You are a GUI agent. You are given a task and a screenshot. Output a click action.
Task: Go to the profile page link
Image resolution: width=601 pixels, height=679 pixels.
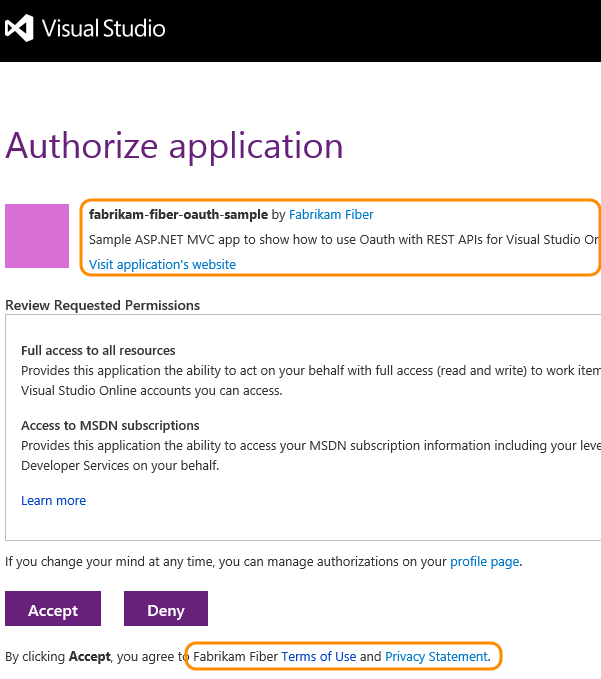coord(485,562)
